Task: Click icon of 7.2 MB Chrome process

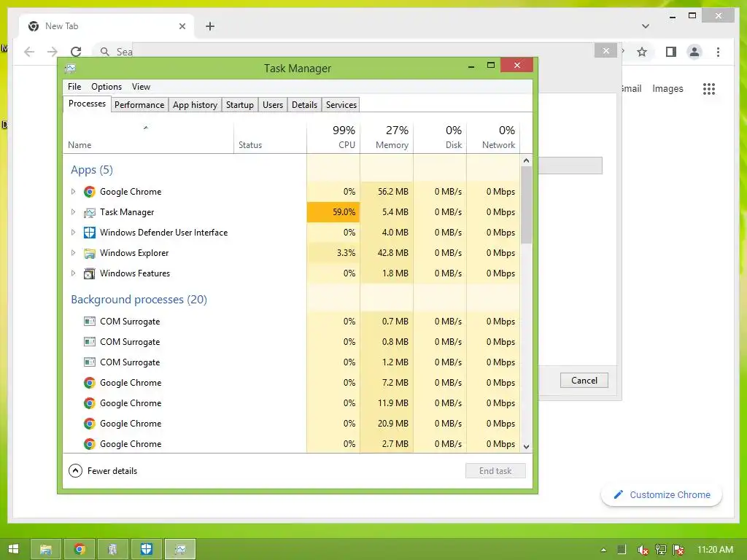Action: [89, 383]
